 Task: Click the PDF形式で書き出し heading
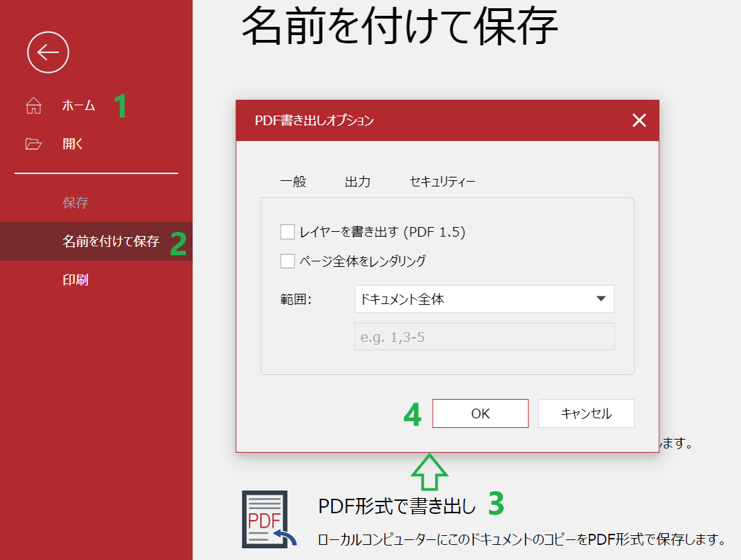(x=397, y=506)
